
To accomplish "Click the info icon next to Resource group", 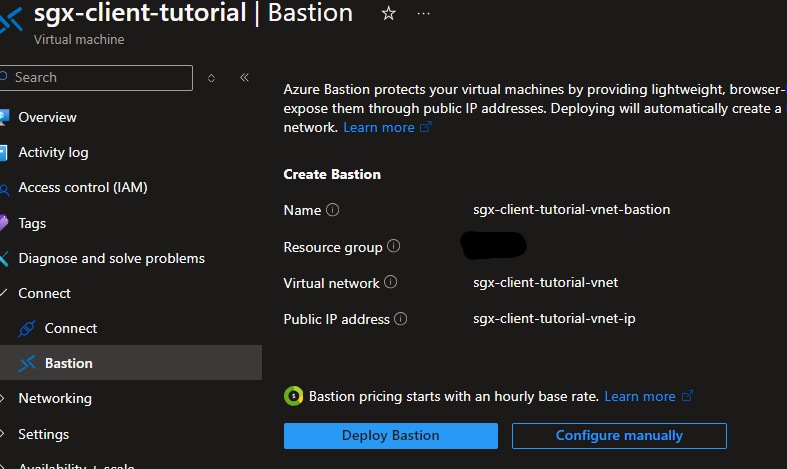I will pyautogui.click(x=394, y=246).
